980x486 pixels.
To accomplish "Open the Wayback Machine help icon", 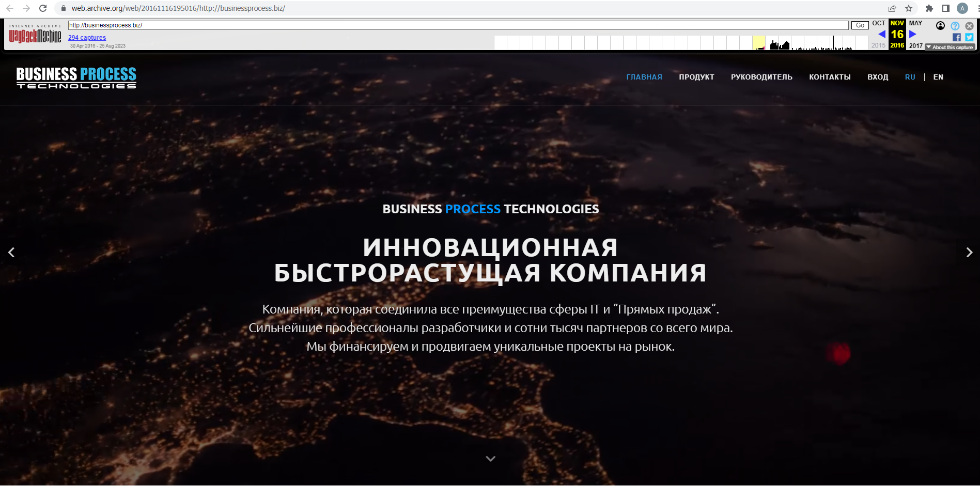I will 955,26.
